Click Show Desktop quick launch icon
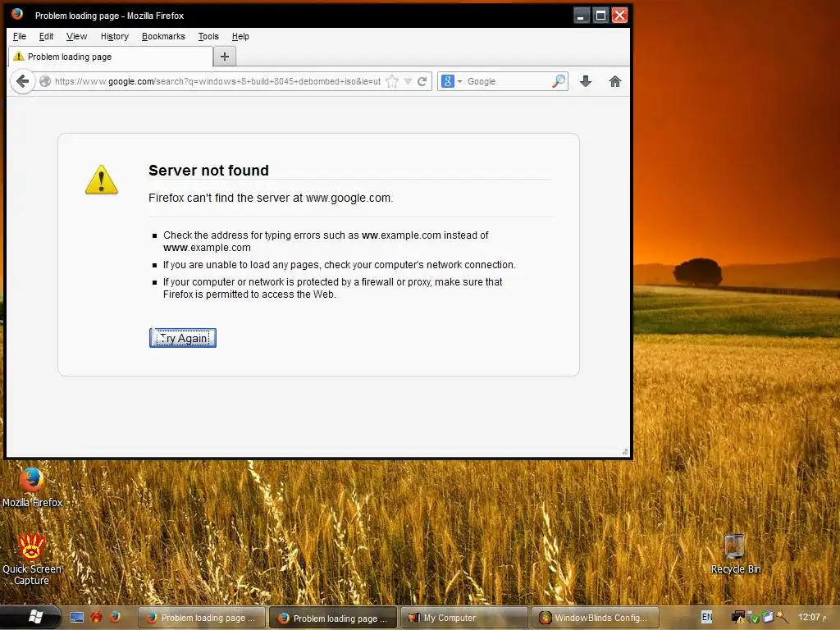This screenshot has height=630, width=840. [x=77, y=618]
